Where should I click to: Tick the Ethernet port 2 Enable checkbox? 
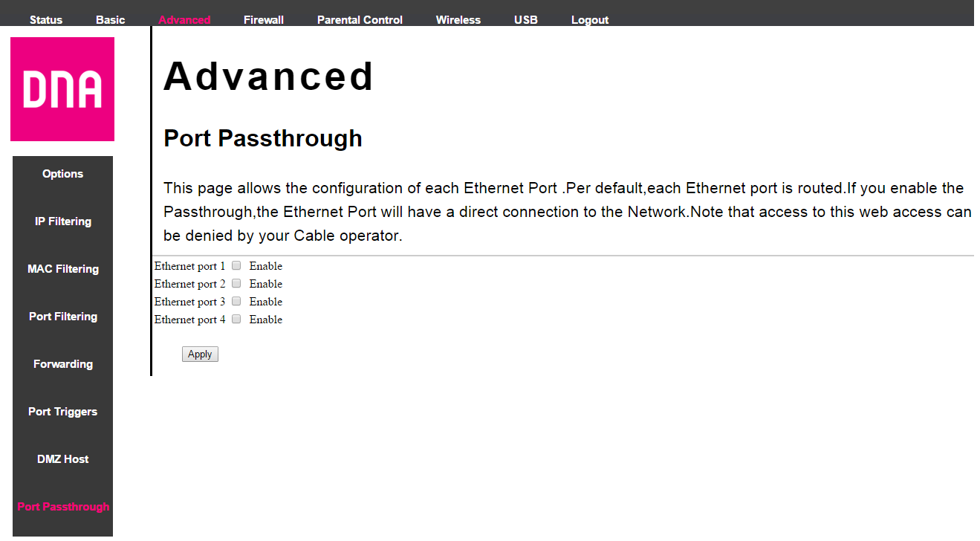pos(236,283)
